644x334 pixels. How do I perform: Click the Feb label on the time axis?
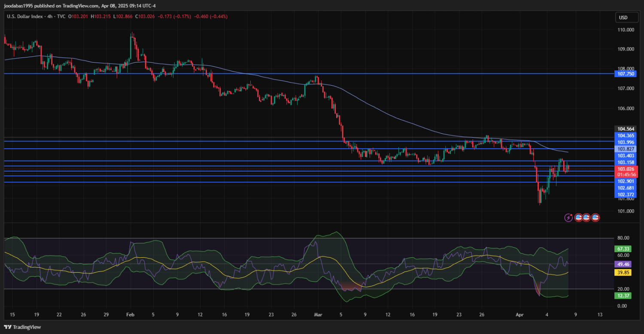click(x=130, y=315)
